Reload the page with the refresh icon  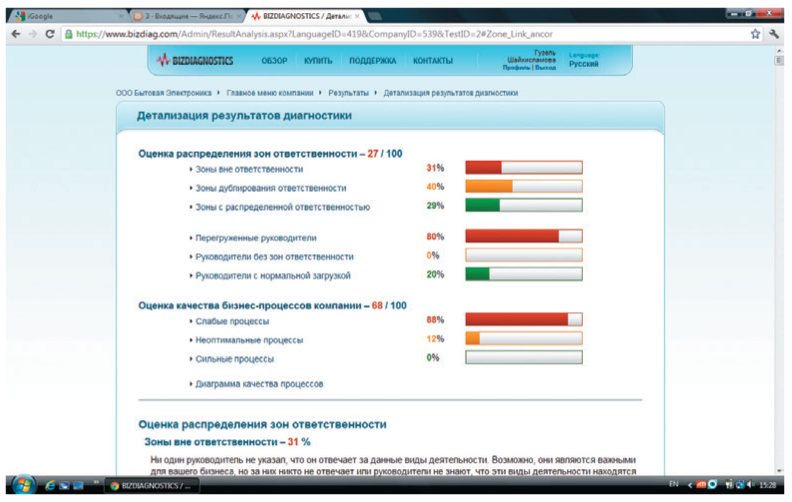click(x=50, y=33)
